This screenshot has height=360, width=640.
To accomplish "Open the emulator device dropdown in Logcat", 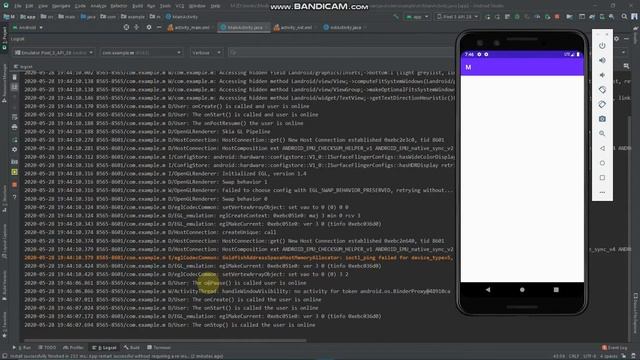I will pyautogui.click(x=53, y=53).
